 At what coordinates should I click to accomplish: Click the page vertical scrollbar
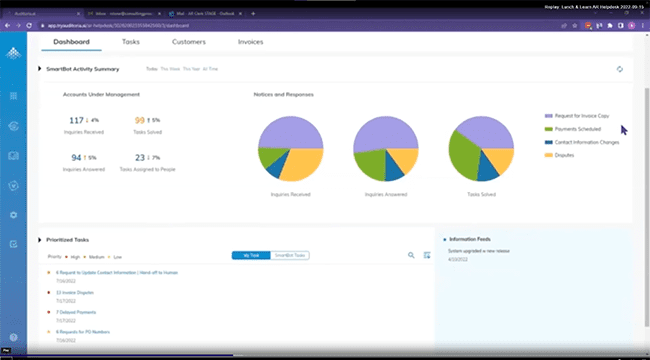(x=647, y=207)
